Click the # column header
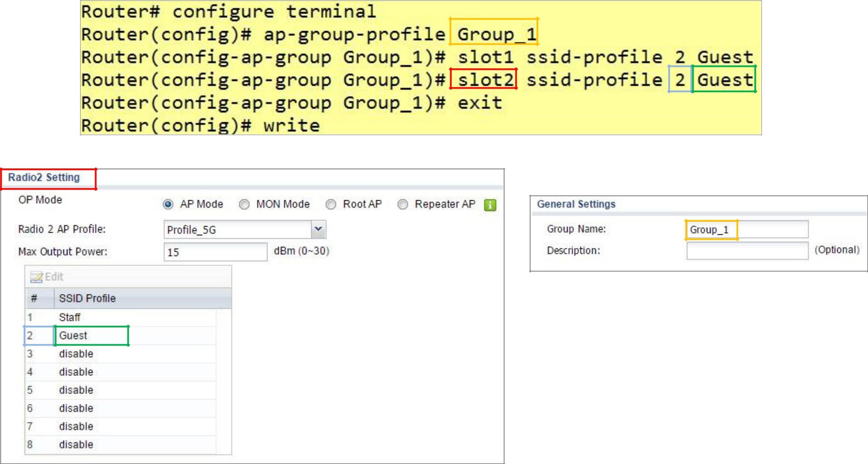The height and width of the screenshot is (464, 868). click(x=34, y=298)
